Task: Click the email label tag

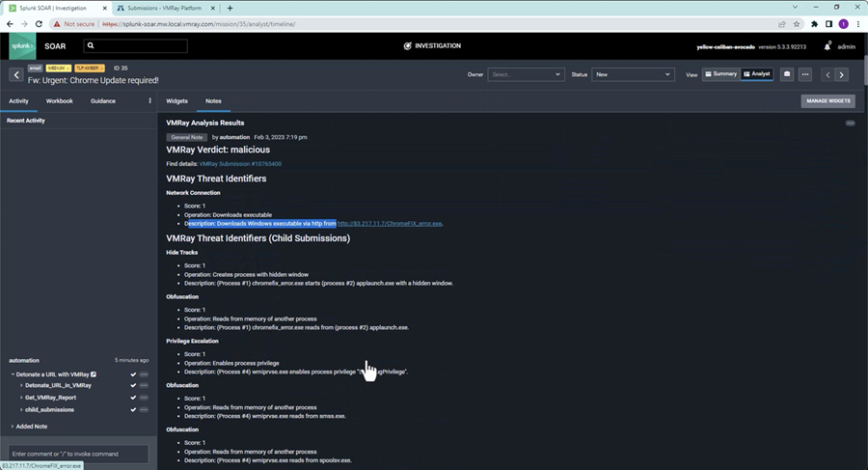Action: click(35, 69)
